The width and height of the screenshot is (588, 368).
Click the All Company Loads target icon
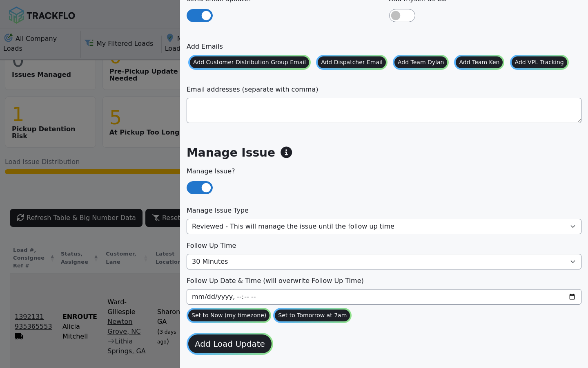coord(9,38)
